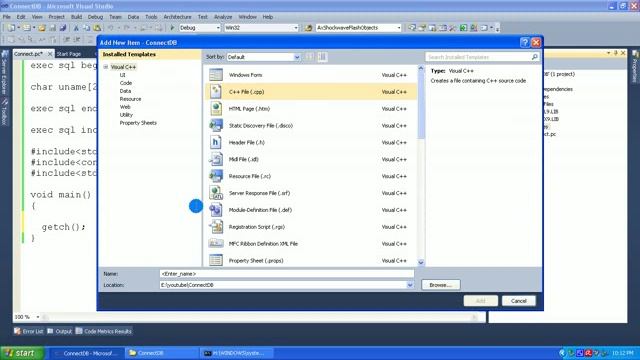Open the Architecture menu
This screenshot has width=640, height=360.
tap(177, 17)
